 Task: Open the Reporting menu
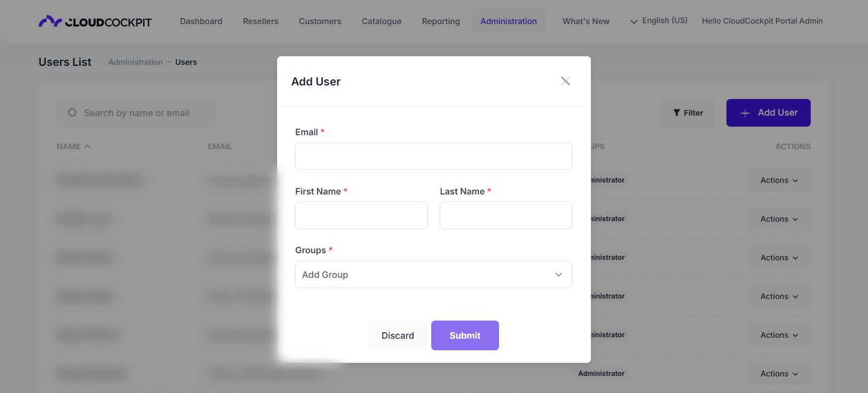[x=441, y=21]
